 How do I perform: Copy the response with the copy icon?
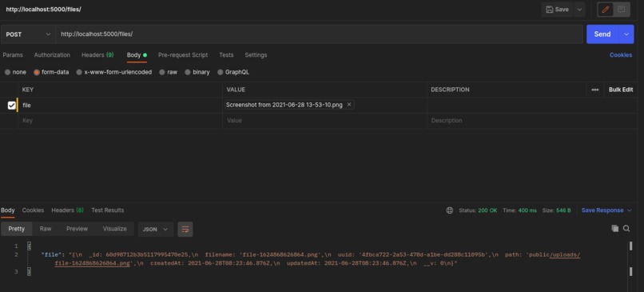click(615, 229)
